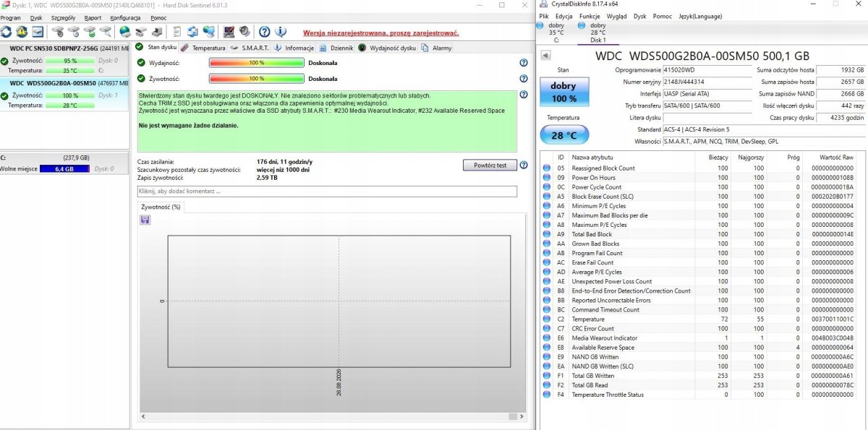Click the status circle of Reassigned Block Count
Screen dimensions: 868x430
547,168
